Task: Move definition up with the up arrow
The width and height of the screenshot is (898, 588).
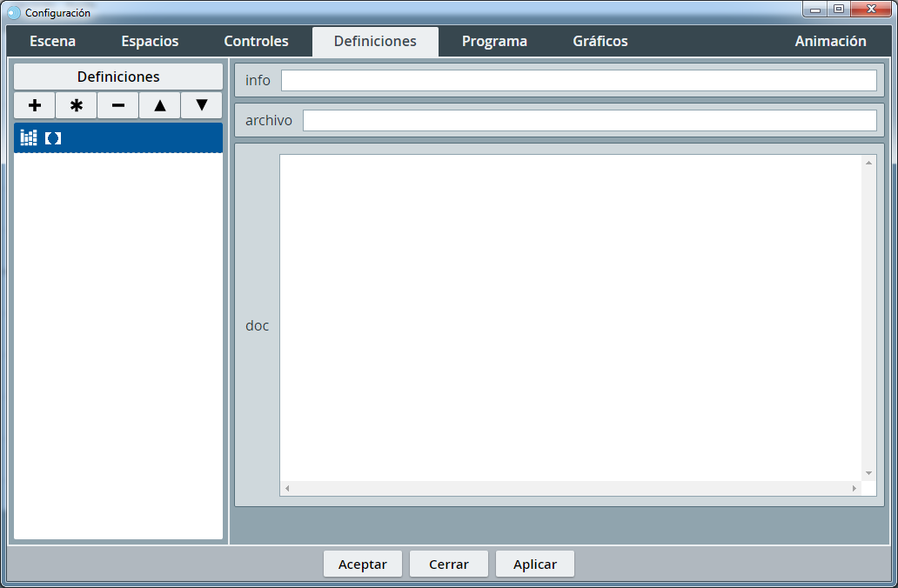Action: [160, 105]
